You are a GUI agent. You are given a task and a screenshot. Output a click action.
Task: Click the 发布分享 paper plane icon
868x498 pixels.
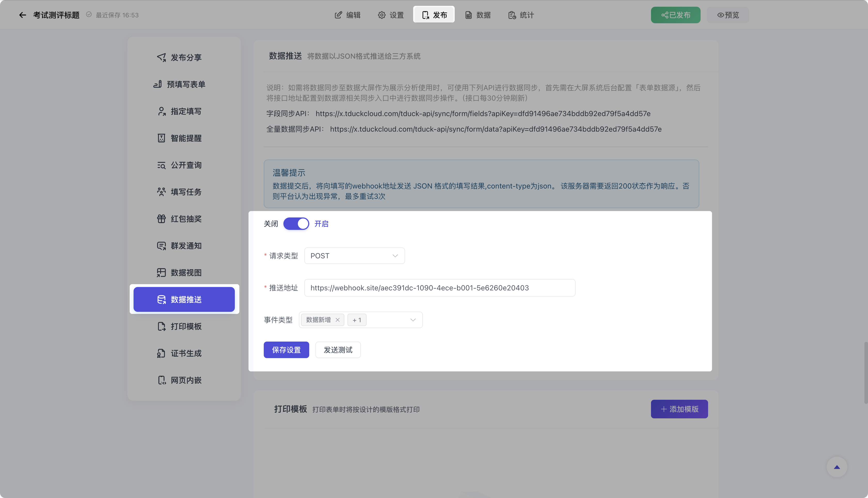point(161,57)
